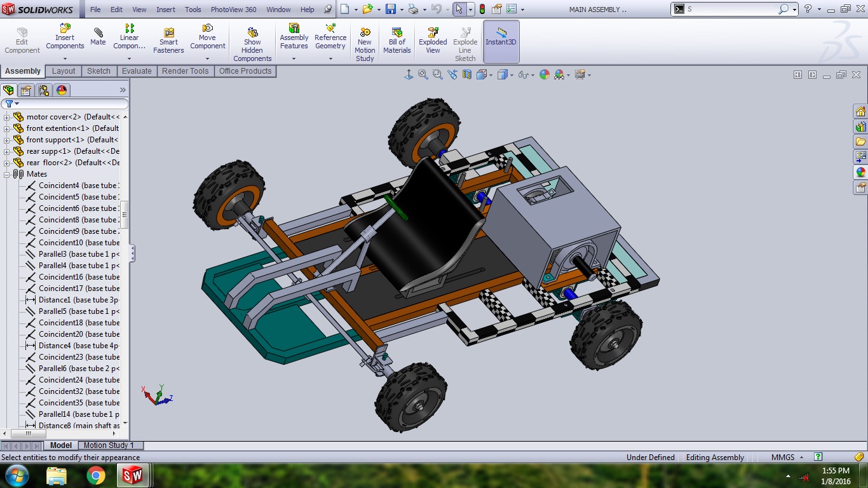The width and height of the screenshot is (868, 488).
Task: Open the SolidWorks Resources home icon in task pane
Action: pos(860,112)
